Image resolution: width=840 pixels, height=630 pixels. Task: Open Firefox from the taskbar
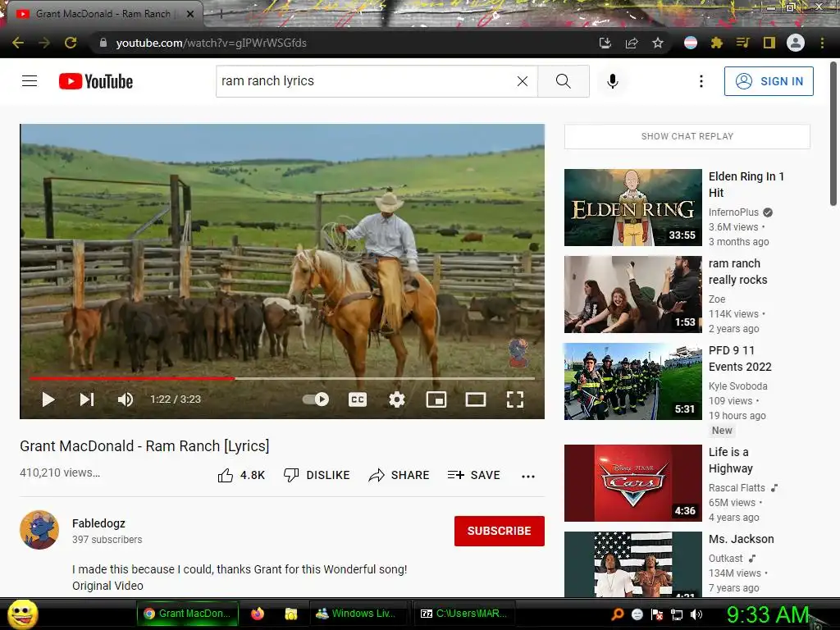[x=258, y=614]
